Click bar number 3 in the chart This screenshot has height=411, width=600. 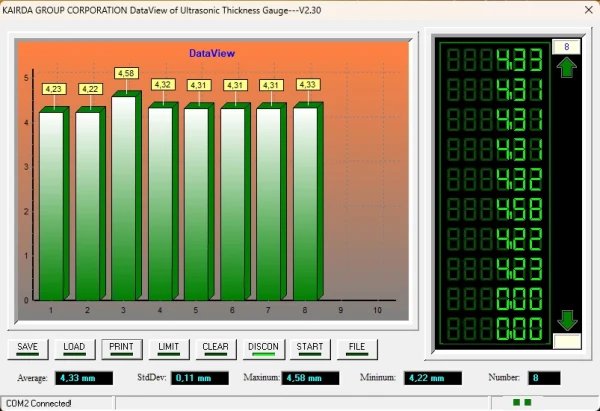coord(126,195)
